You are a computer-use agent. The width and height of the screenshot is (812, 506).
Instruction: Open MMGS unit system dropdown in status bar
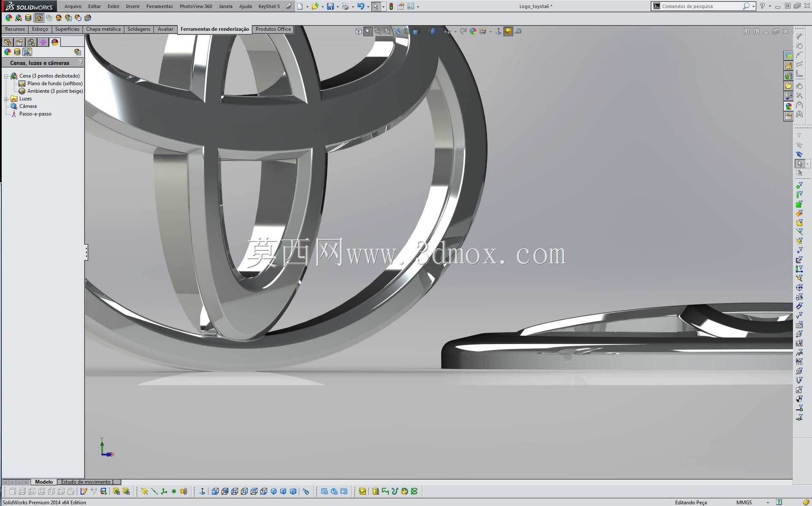[x=767, y=502]
